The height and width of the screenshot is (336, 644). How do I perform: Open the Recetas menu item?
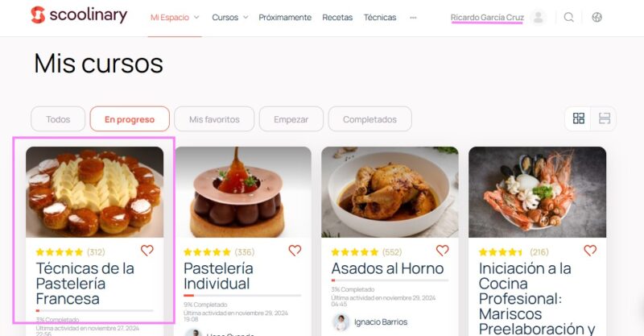click(337, 17)
